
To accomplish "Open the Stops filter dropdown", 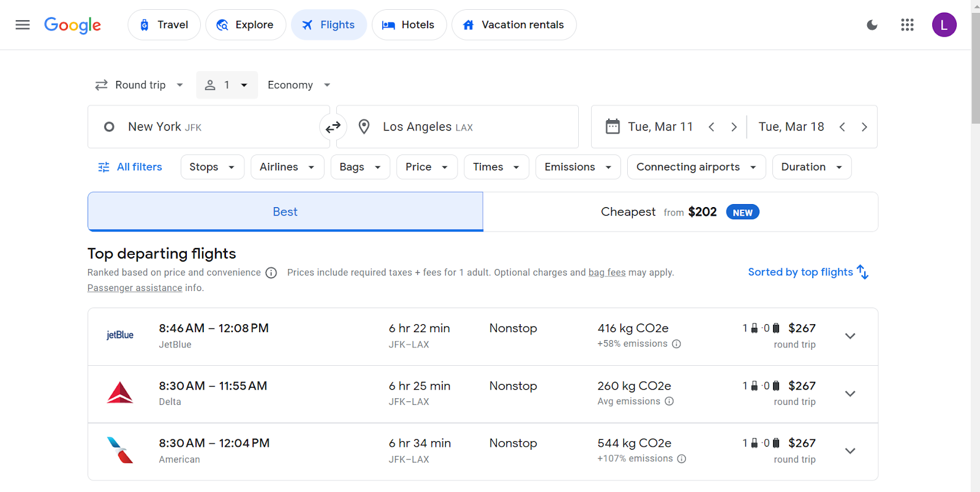I will point(213,167).
